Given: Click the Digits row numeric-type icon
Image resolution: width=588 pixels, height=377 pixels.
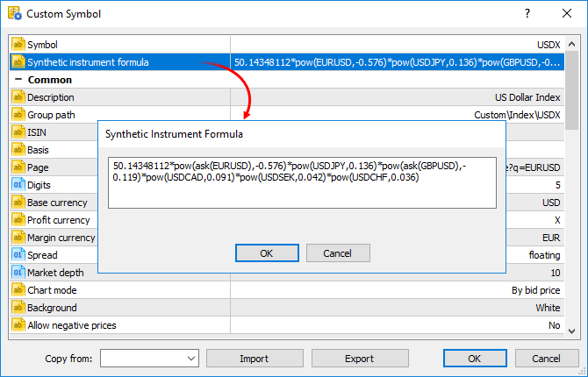Looking at the screenshot, I should tap(18, 185).
